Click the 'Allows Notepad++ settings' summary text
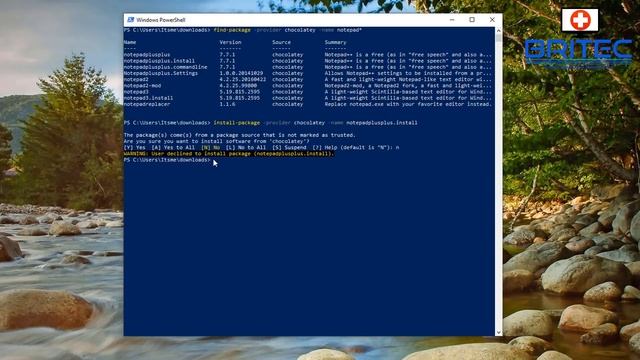The width and height of the screenshot is (640, 360). coord(408,73)
